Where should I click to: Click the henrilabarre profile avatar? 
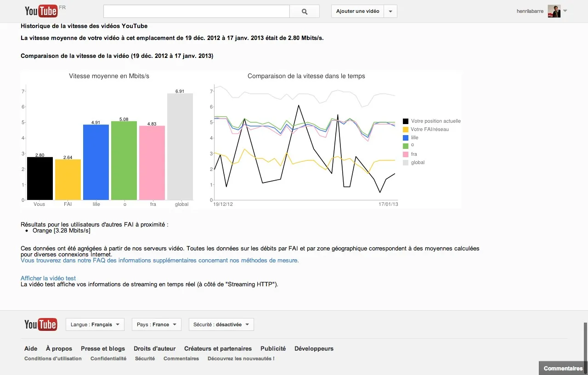coord(554,11)
